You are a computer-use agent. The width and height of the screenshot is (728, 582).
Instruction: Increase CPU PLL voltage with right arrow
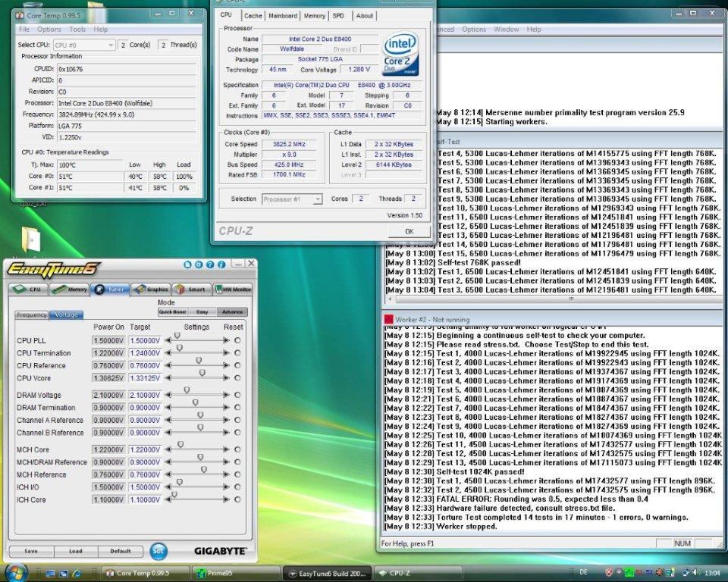coord(227,341)
